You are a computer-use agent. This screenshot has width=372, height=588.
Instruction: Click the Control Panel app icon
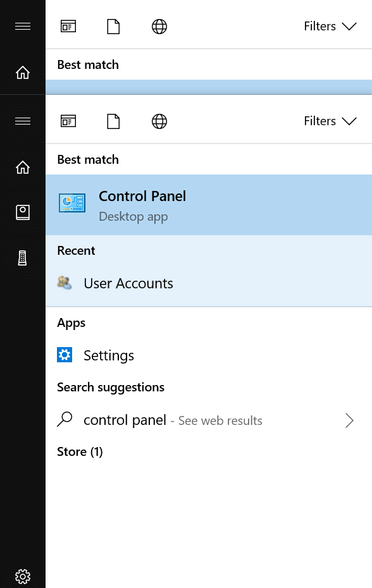point(72,203)
